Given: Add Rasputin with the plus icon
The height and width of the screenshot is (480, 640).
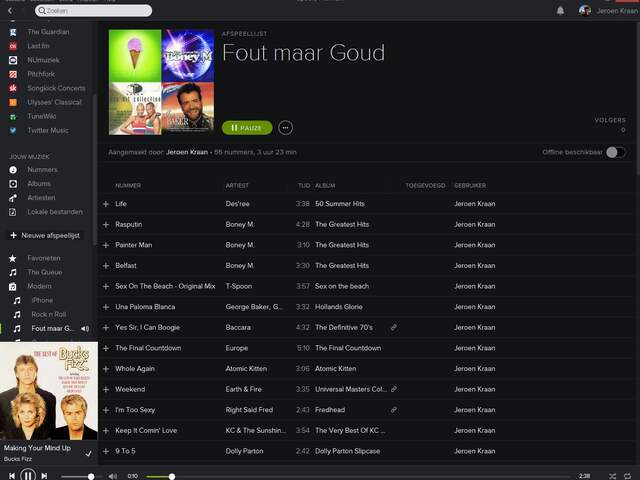Looking at the screenshot, I should pos(106,224).
